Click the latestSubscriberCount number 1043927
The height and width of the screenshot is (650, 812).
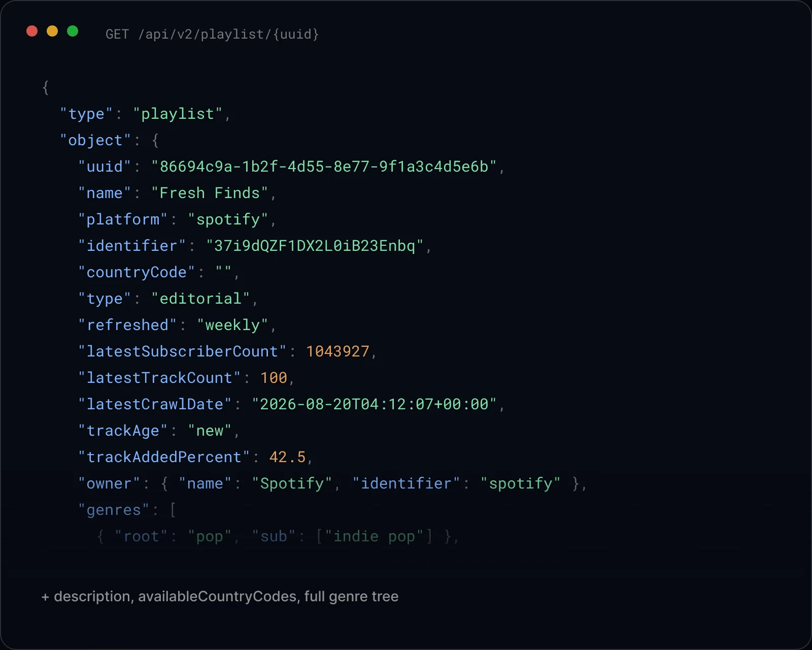337,351
